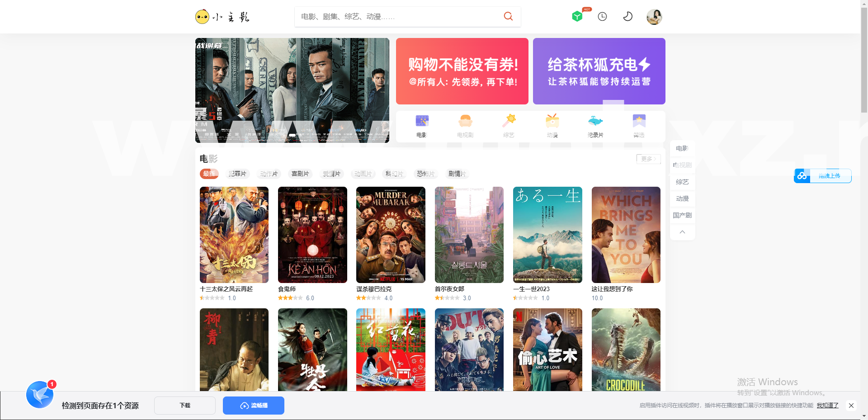Open the hero banner movie poster
The height and width of the screenshot is (420, 868).
click(292, 90)
